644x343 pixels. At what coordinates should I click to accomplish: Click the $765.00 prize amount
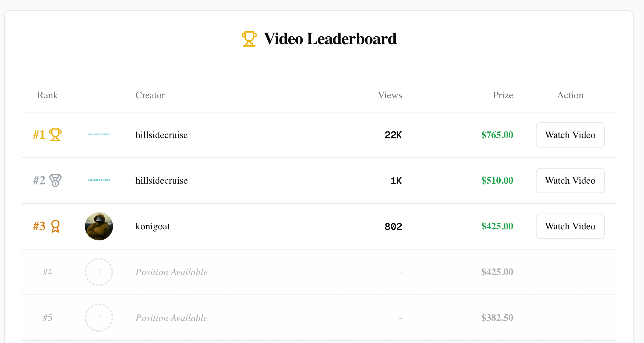coord(497,135)
